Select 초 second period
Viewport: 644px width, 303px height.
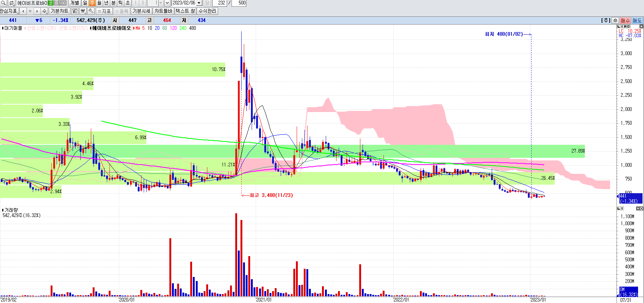coord(127,3)
